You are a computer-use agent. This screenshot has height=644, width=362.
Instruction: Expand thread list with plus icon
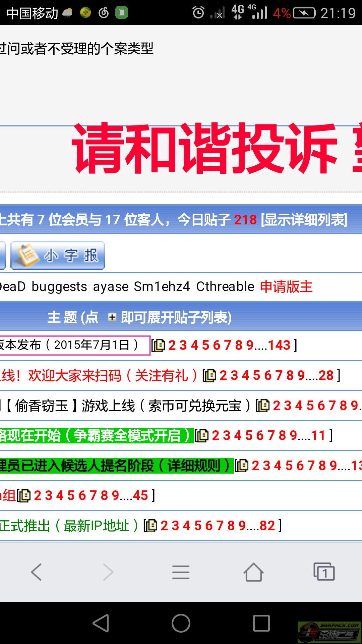[112, 317]
